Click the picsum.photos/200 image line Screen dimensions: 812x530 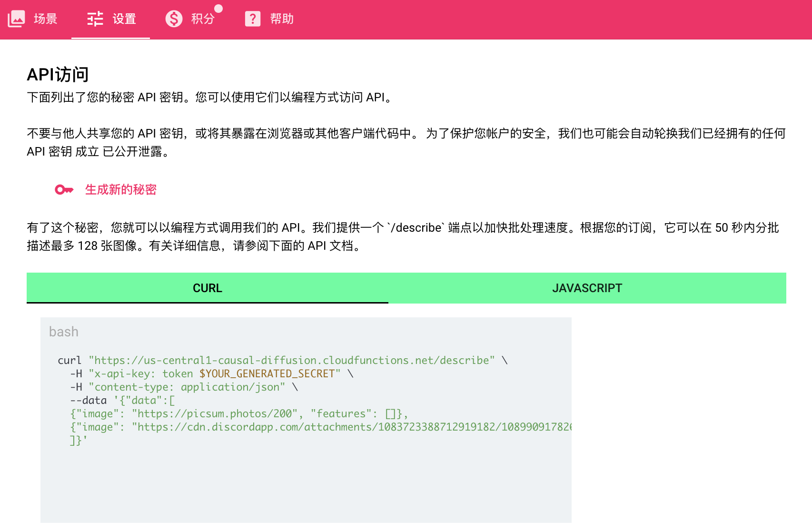(239, 413)
